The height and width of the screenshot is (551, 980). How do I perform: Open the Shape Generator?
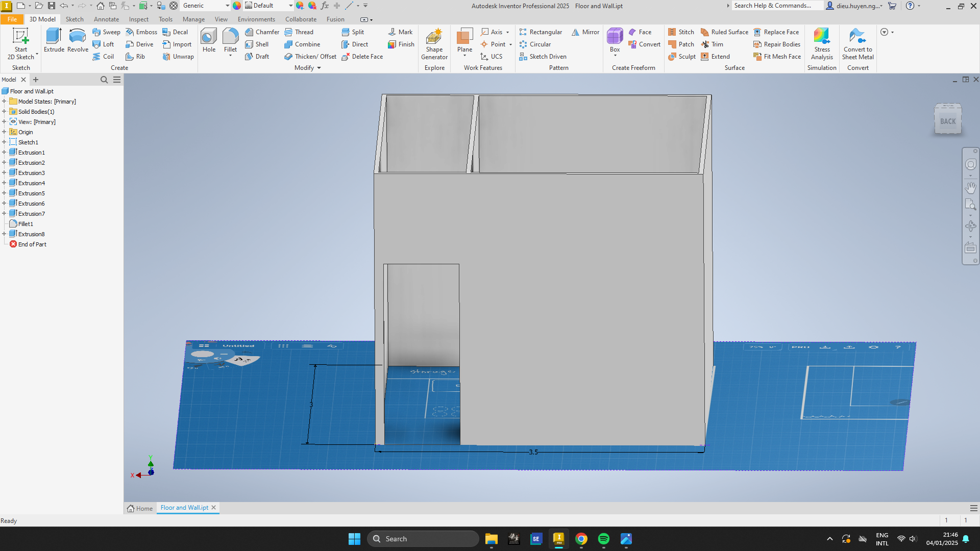point(434,44)
